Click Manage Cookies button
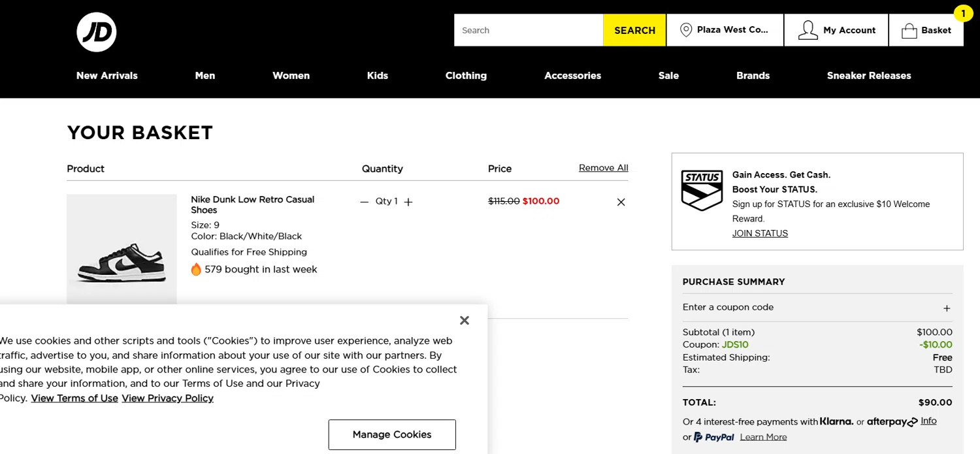The width and height of the screenshot is (980, 454). tap(392, 434)
